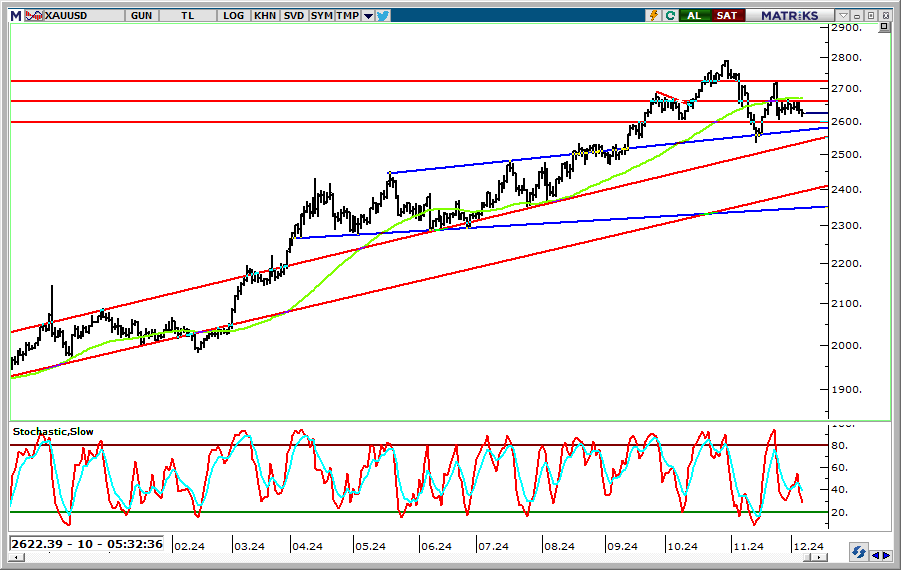Click the red SAT sell button

click(x=726, y=15)
